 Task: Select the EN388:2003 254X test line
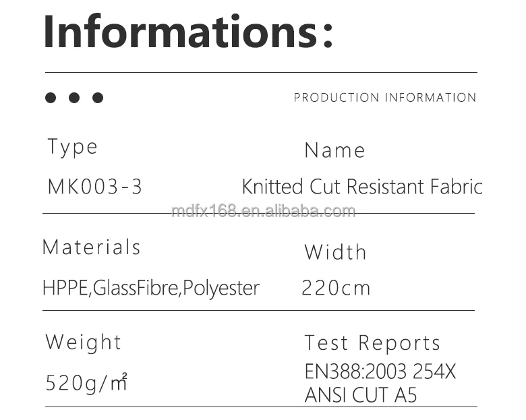[x=380, y=371]
